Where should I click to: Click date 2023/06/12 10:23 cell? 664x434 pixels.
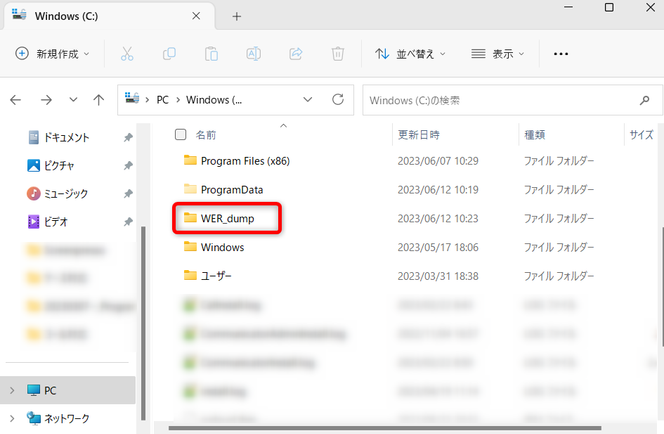[438, 218]
